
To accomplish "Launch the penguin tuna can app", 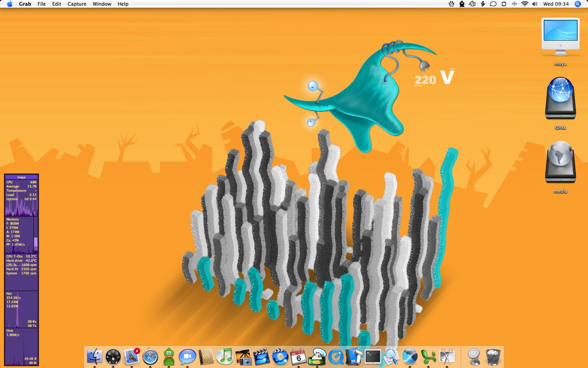I will click(x=317, y=356).
